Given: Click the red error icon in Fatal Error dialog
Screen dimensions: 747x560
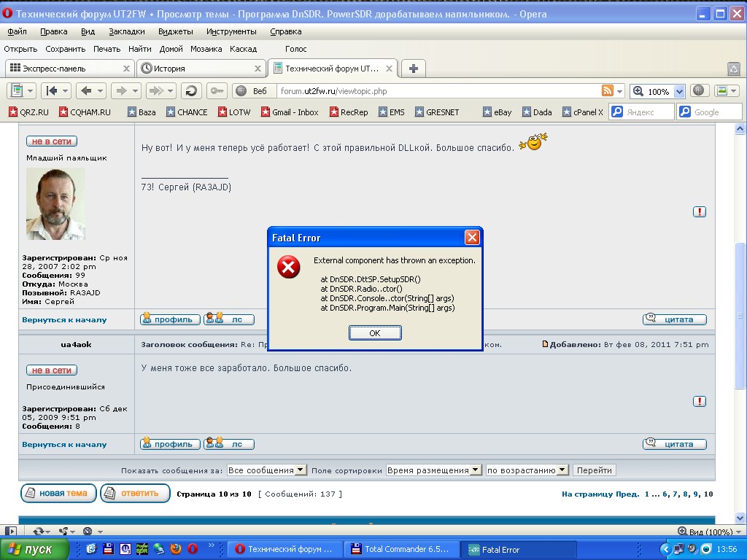Looking at the screenshot, I should click(289, 268).
